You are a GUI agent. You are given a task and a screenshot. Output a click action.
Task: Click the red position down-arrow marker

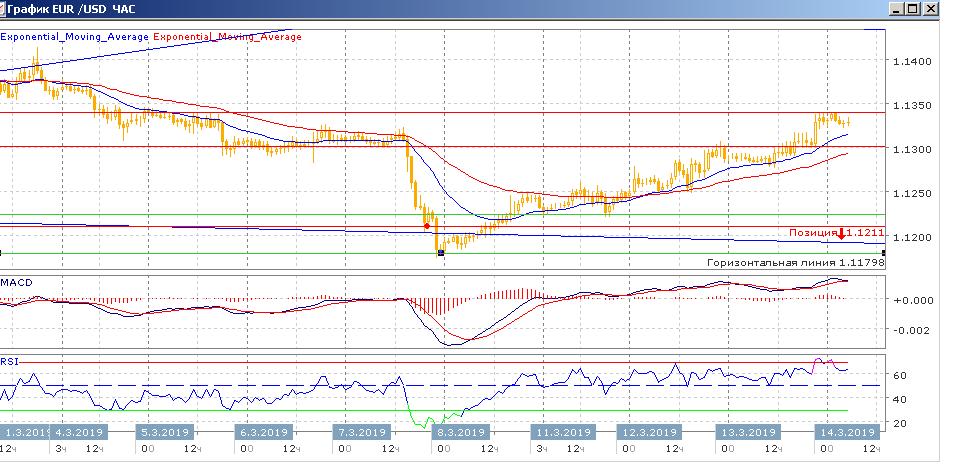coord(841,233)
